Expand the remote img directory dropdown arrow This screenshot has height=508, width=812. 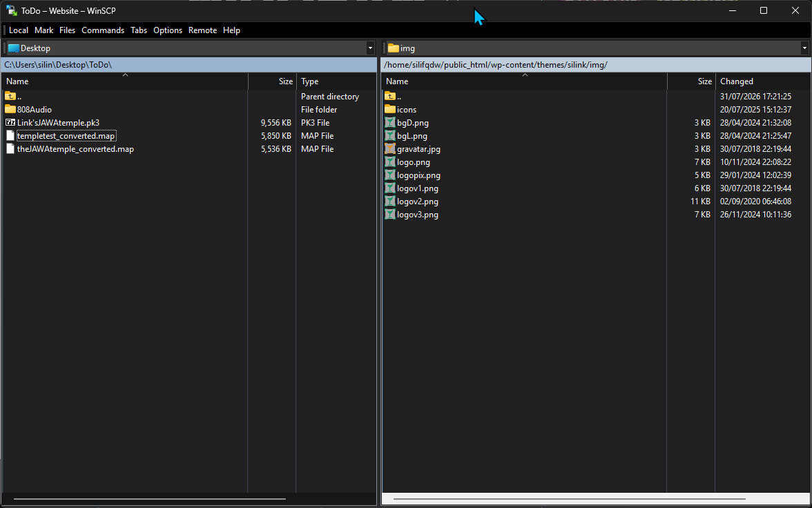click(x=804, y=48)
